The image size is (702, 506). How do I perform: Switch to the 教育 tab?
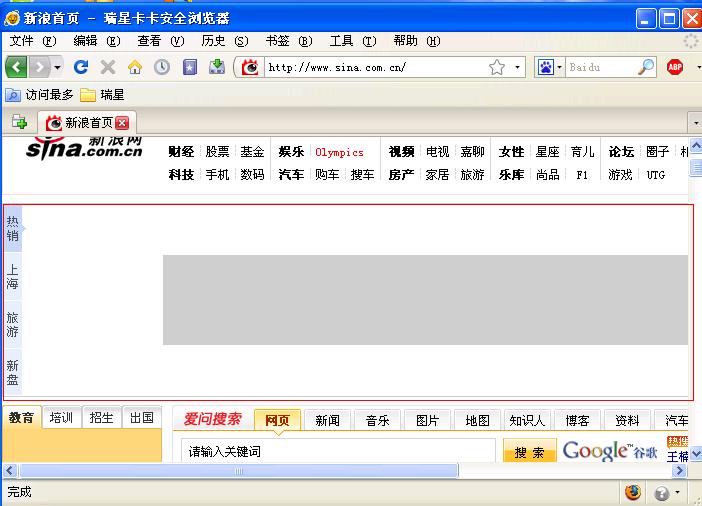click(21, 418)
